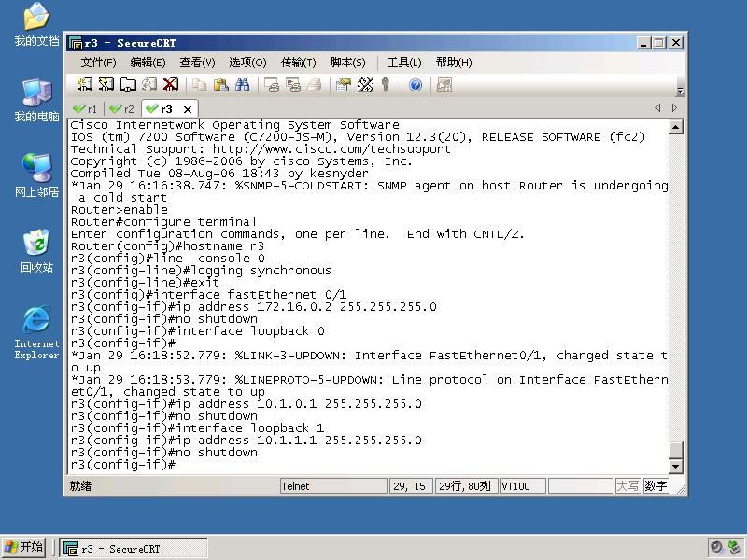Click the tab scroll right arrow

(x=674, y=108)
